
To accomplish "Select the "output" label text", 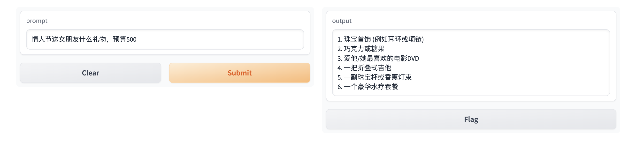I will pos(342,21).
